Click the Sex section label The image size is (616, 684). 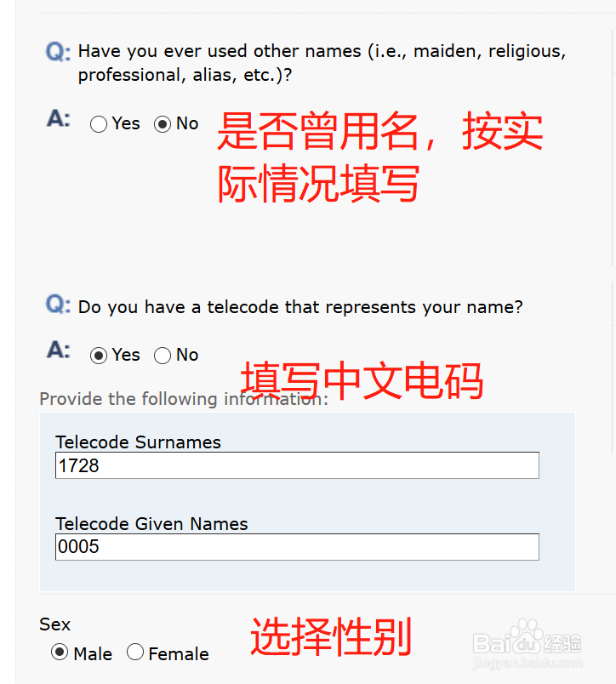[54, 624]
